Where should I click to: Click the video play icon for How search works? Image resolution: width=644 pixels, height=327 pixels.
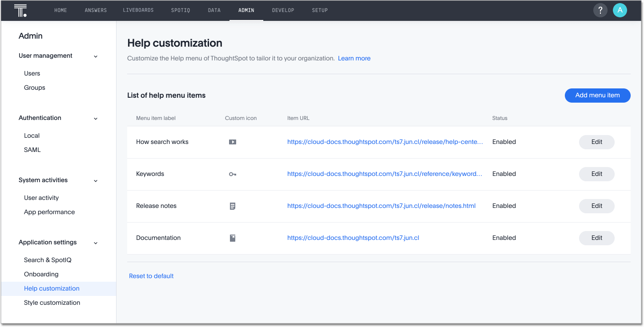[233, 142]
